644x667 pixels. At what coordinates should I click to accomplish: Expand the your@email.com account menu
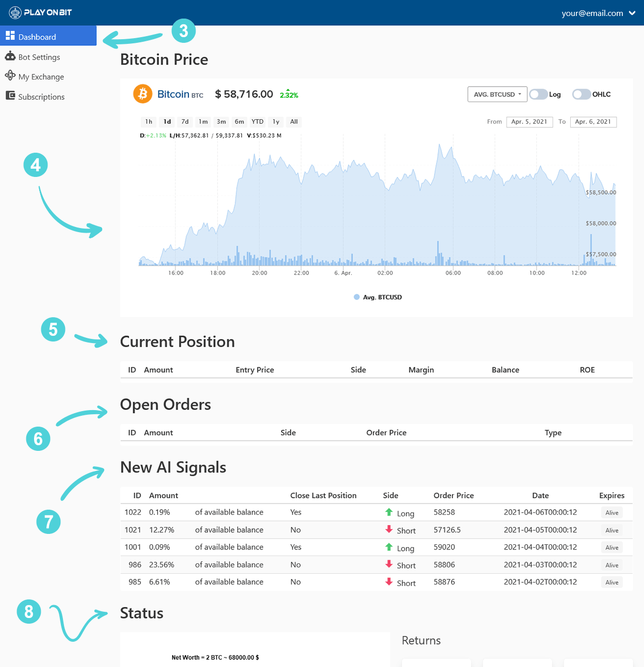tap(598, 13)
